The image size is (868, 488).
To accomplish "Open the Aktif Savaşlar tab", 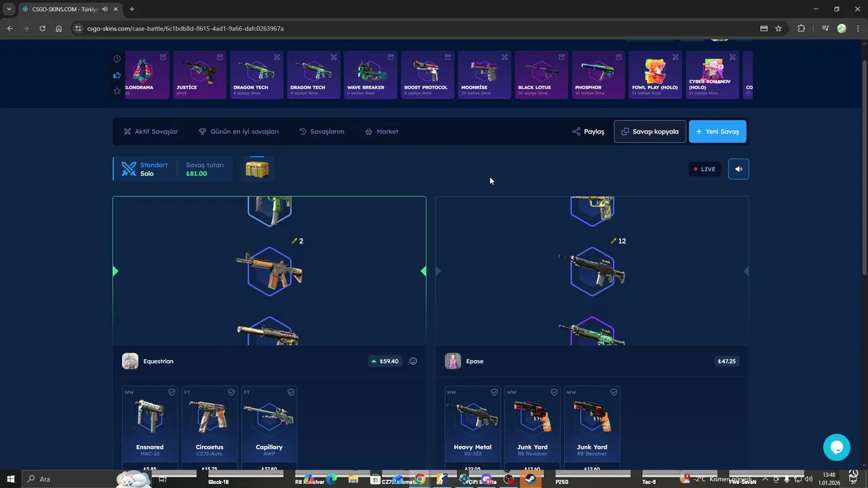I will coord(151,131).
